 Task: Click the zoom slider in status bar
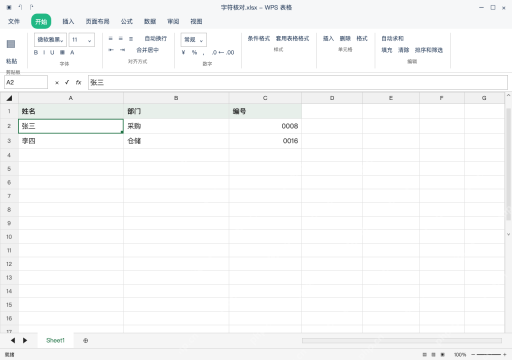point(489,355)
